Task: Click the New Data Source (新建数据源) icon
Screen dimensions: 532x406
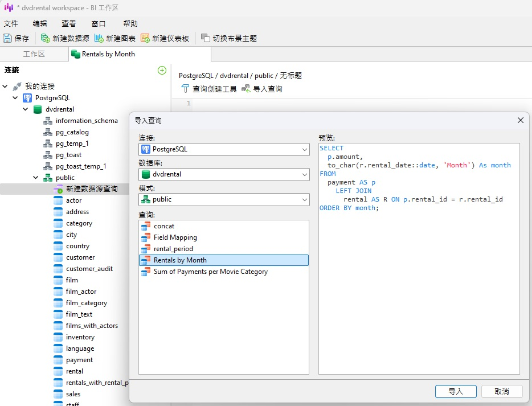Action: point(45,38)
